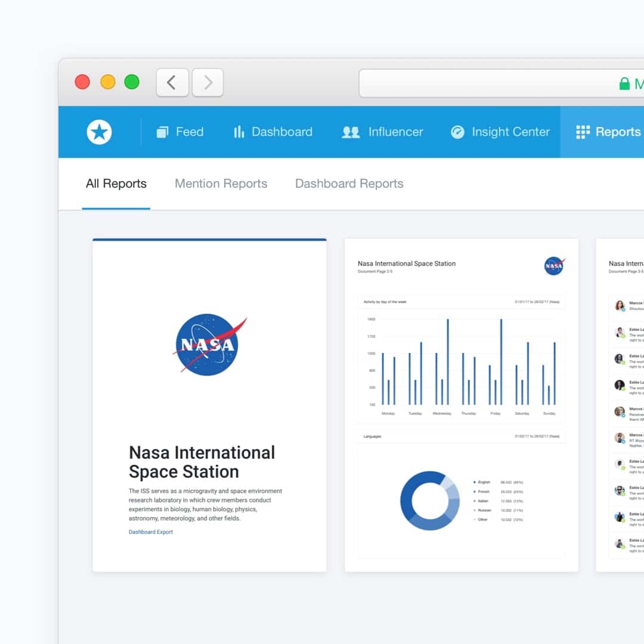Click the English legend entry
644x644 pixels.
(498, 482)
